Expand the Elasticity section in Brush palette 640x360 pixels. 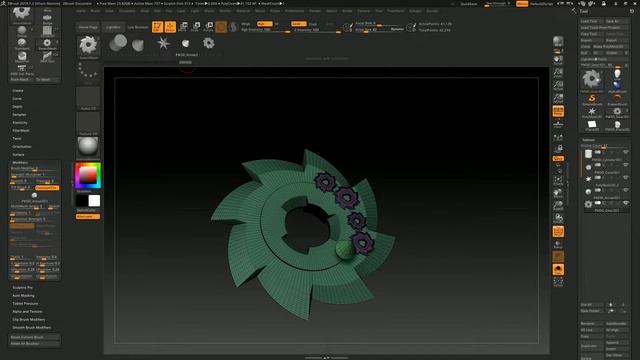20,122
